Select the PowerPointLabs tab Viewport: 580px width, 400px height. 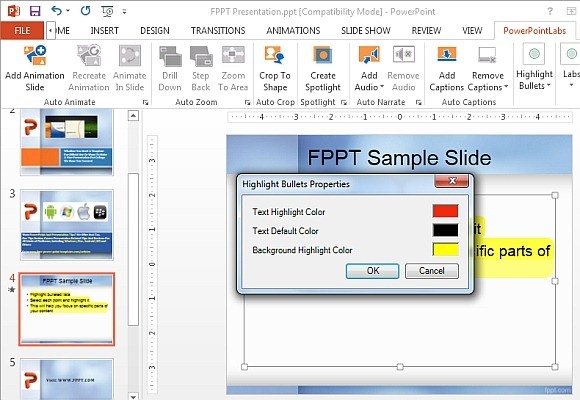pyautogui.click(x=535, y=31)
